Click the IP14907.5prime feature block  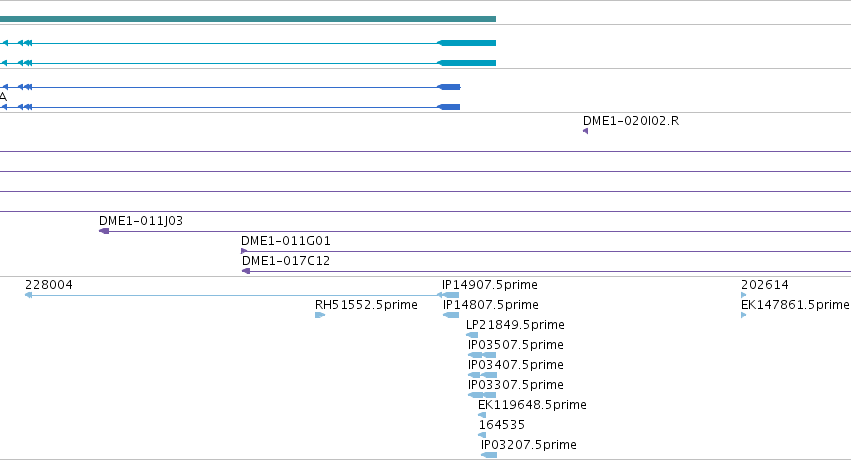[451, 295]
